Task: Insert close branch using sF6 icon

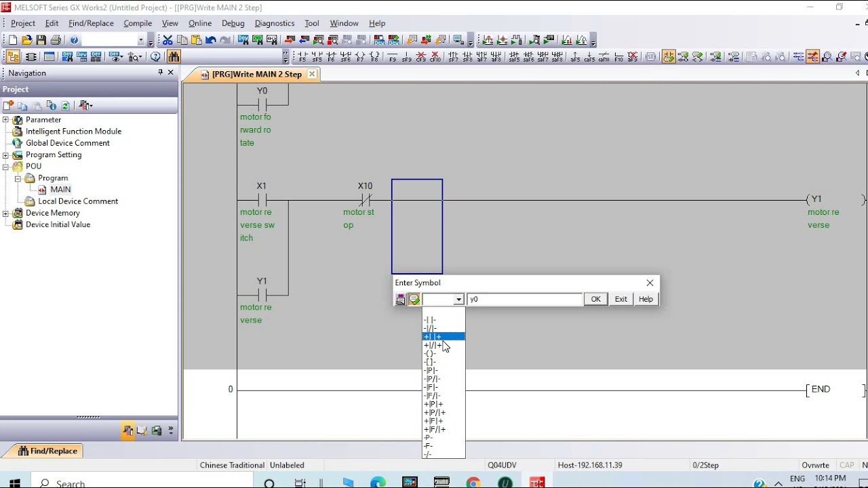Action: pos(345,57)
